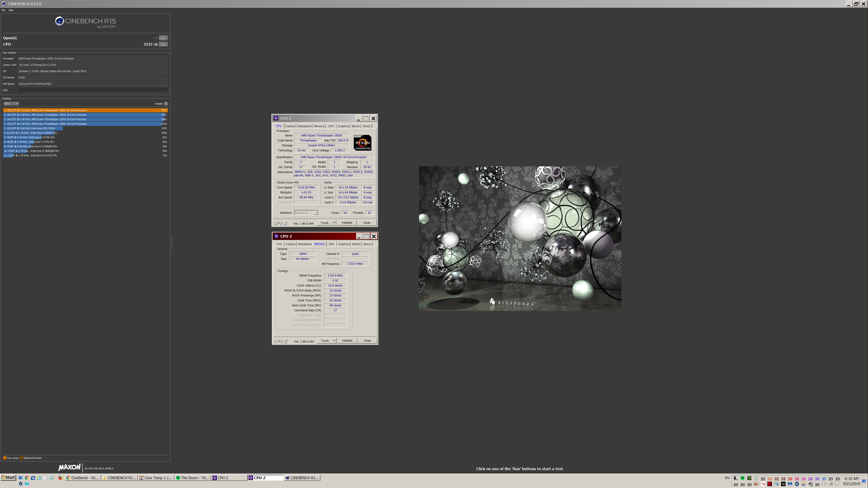Viewport: 868px width, 488px height.
Task: Select the Intel Xeon X5650 ranking row
Action: pos(85,128)
